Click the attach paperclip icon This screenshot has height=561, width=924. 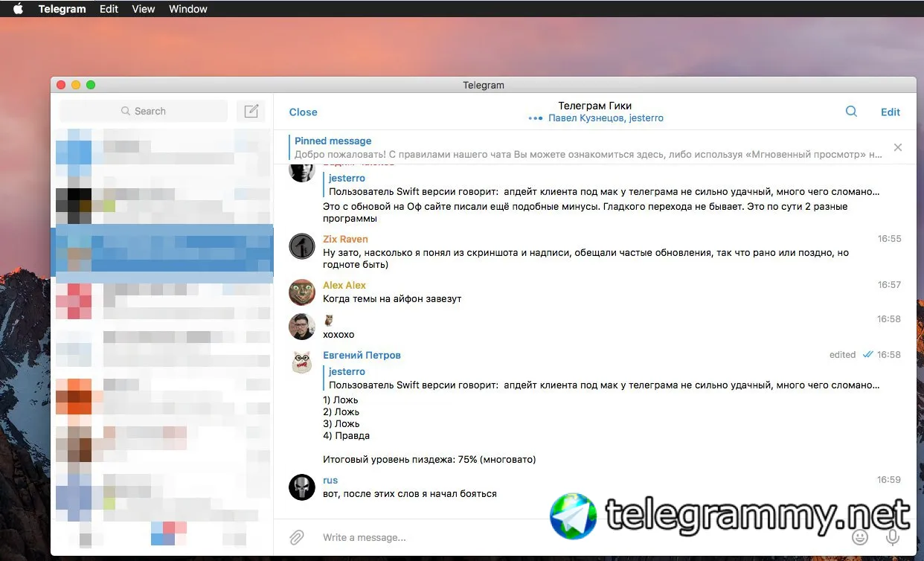tap(296, 537)
